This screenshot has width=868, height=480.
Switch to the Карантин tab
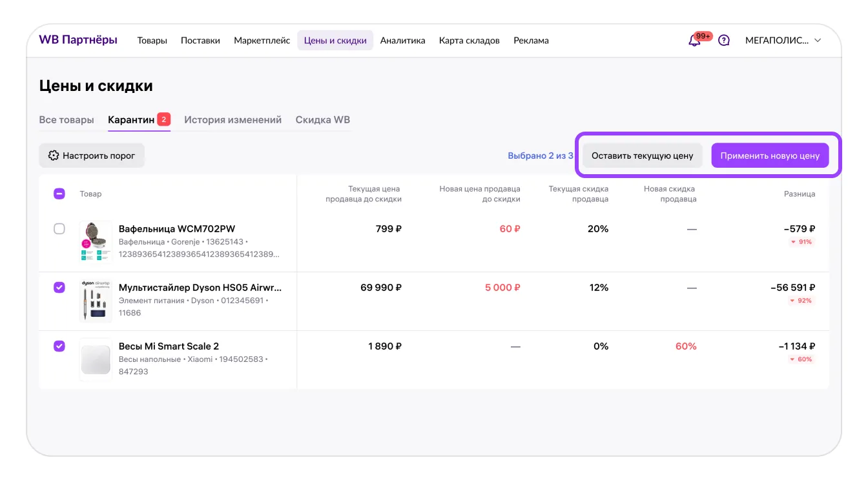[x=139, y=119]
